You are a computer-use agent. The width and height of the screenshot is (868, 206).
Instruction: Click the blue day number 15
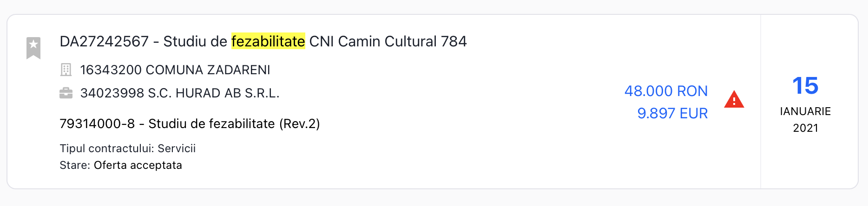(x=805, y=86)
